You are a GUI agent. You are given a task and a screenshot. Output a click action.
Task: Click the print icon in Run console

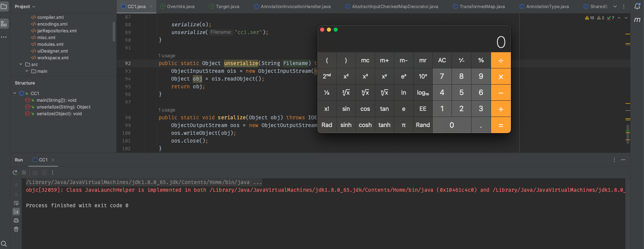tap(16, 220)
